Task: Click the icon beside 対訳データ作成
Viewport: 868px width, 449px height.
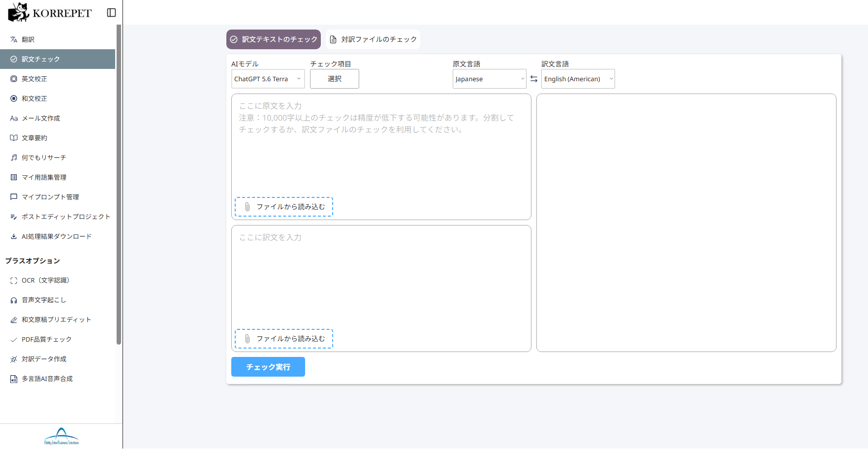Action: [14, 359]
